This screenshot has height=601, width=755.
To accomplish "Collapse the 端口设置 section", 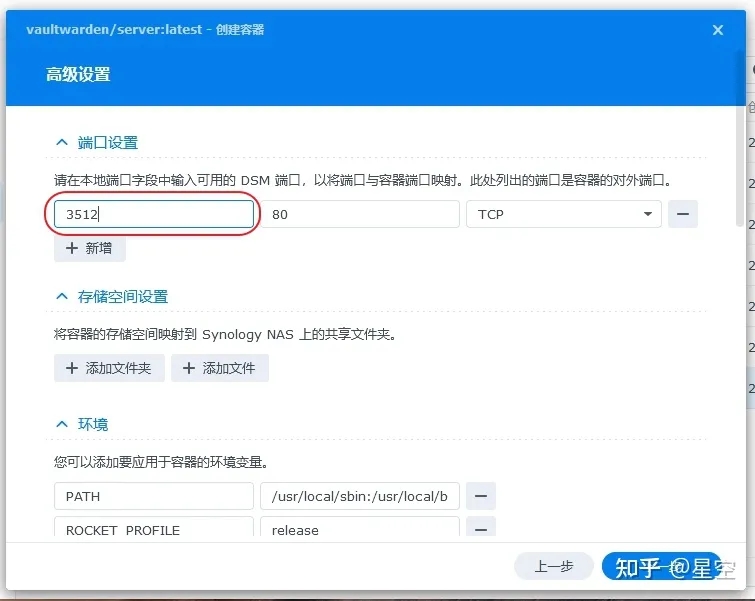I will coord(62,143).
